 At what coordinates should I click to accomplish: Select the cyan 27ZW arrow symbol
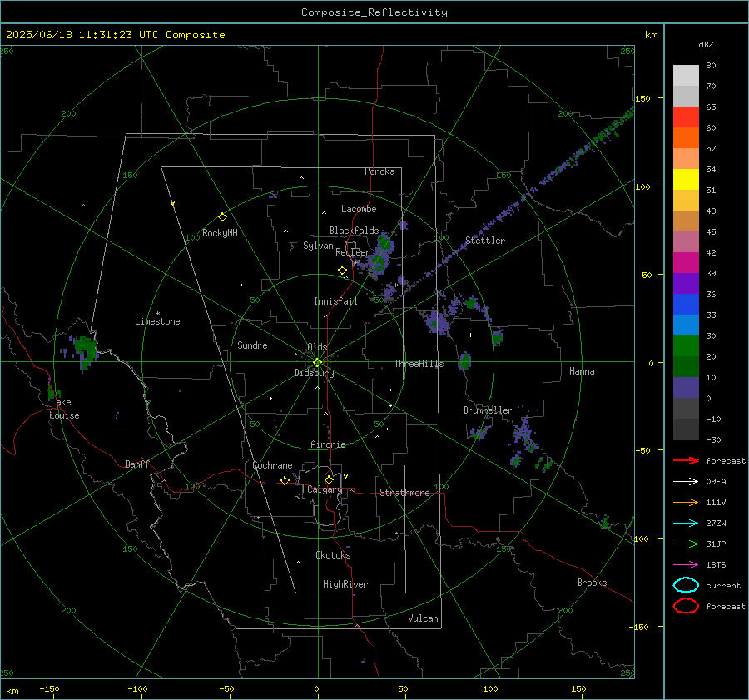pos(686,524)
